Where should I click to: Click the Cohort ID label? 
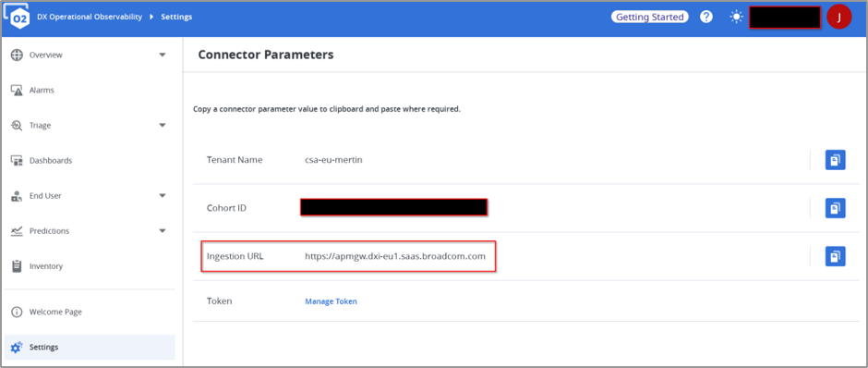point(226,208)
